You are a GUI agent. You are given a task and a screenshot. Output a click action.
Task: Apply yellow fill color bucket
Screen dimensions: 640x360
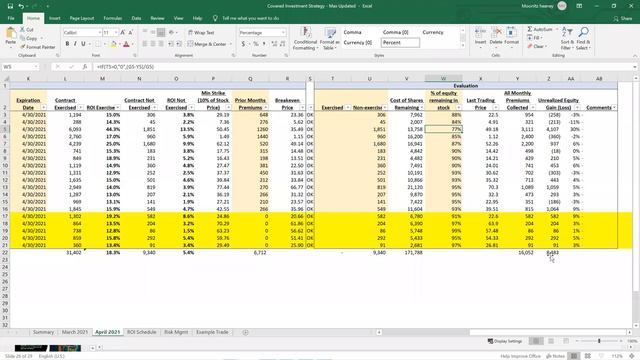(113, 44)
